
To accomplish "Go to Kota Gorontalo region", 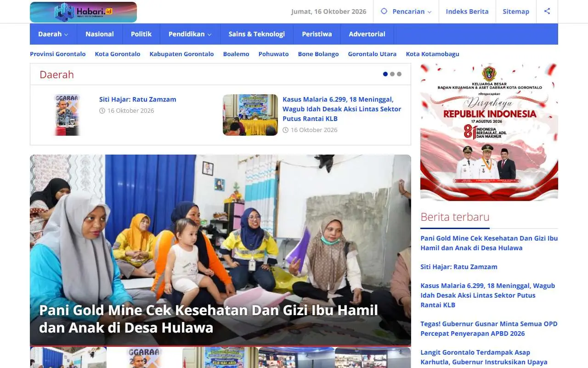I will tap(118, 54).
